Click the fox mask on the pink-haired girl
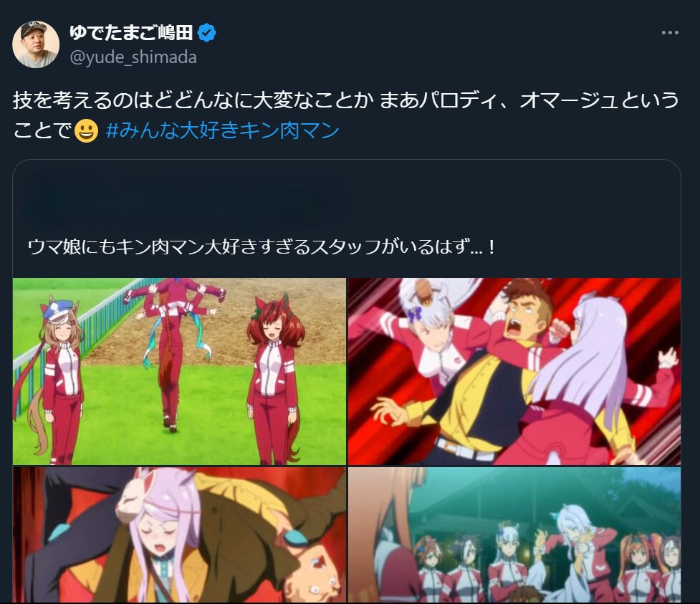700x604 pixels. [134, 496]
